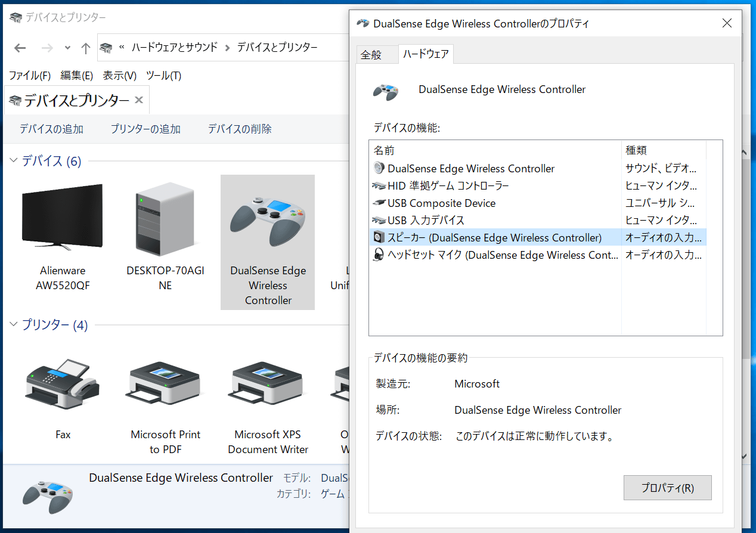Click the Devices and Printers icon in address bar

tap(106, 48)
